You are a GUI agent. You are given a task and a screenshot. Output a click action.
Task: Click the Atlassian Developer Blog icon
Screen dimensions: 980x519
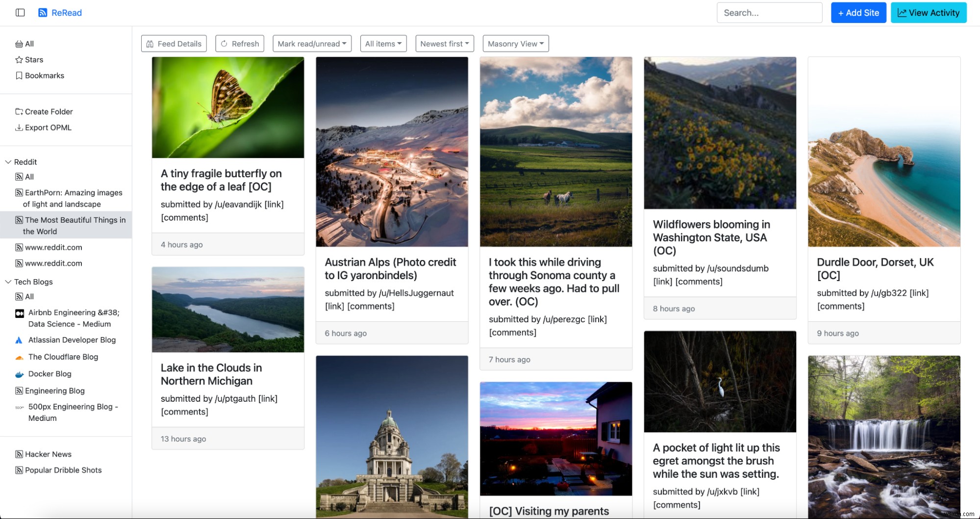click(x=19, y=340)
